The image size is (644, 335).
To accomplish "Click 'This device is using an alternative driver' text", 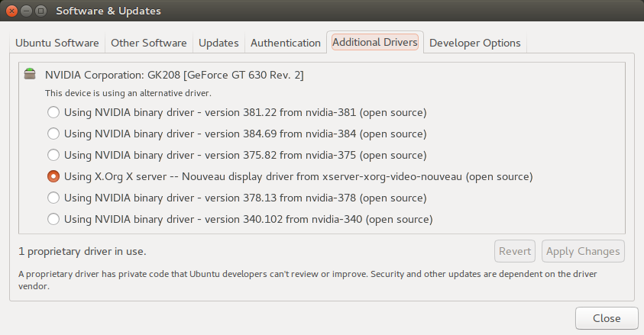I will click(x=128, y=93).
